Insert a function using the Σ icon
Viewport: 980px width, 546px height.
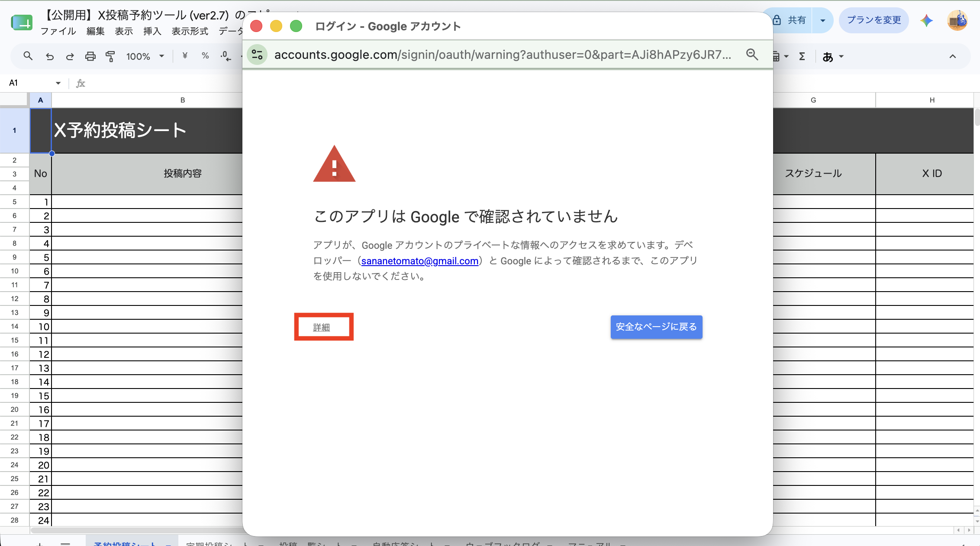pyautogui.click(x=802, y=56)
